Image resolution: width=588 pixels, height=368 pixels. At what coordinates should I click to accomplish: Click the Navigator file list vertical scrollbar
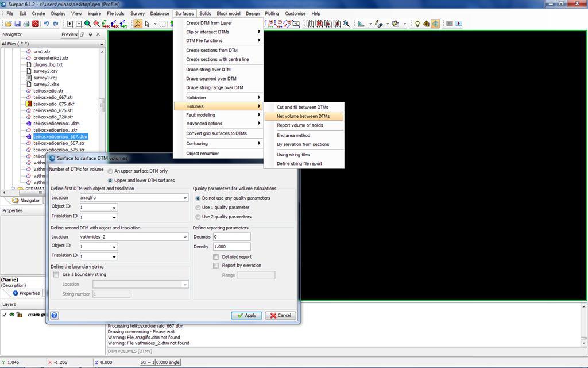tap(102, 105)
